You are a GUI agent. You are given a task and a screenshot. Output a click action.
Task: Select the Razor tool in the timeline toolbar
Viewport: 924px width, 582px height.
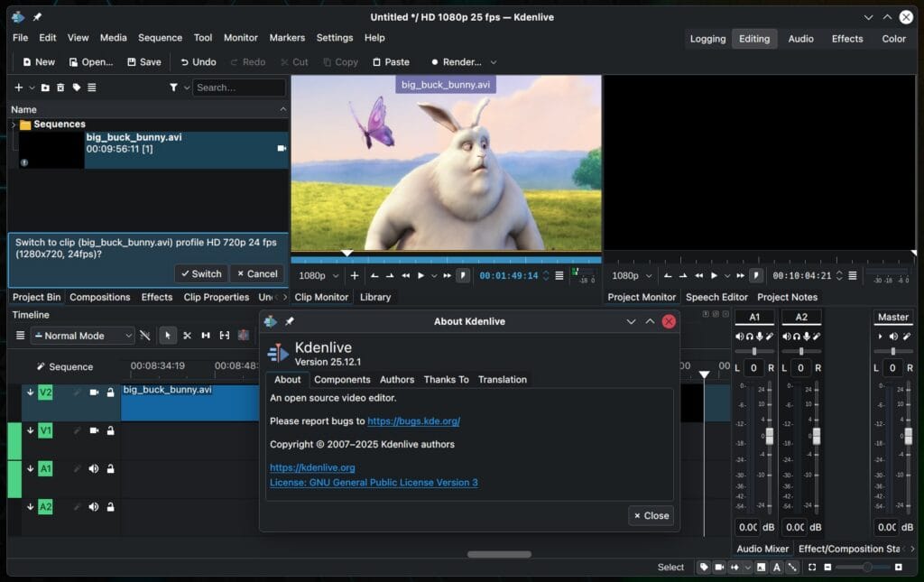click(x=188, y=335)
